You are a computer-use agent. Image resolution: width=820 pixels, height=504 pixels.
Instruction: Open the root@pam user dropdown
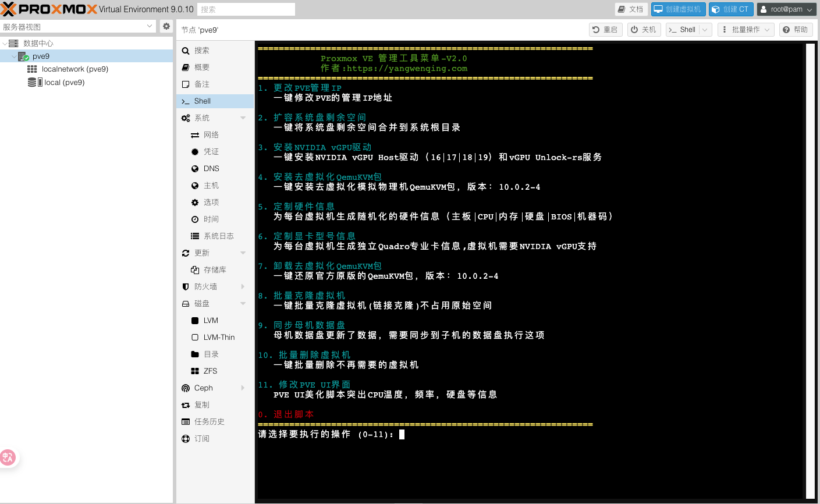click(786, 9)
